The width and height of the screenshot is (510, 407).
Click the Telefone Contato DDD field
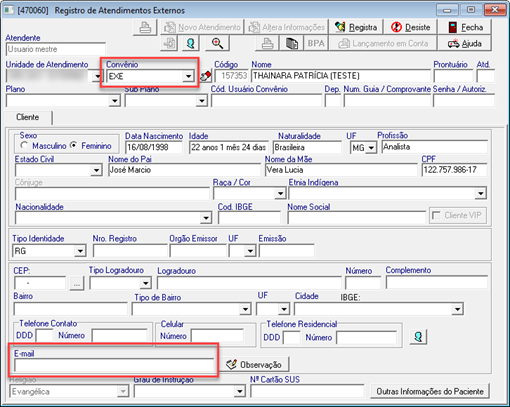[44, 335]
